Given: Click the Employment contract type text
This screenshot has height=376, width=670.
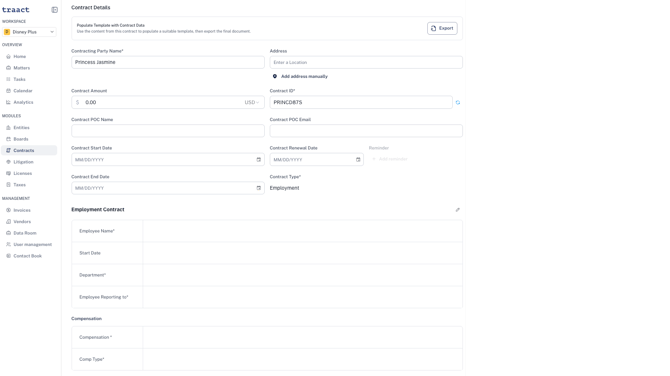Looking at the screenshot, I should [x=285, y=188].
